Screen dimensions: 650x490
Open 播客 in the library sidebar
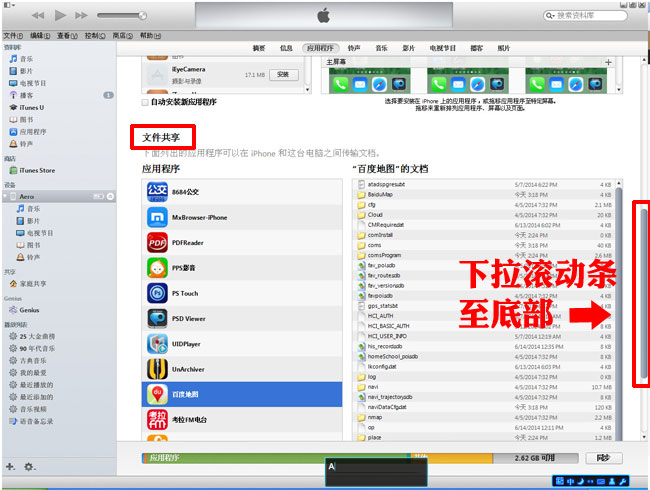point(22,95)
